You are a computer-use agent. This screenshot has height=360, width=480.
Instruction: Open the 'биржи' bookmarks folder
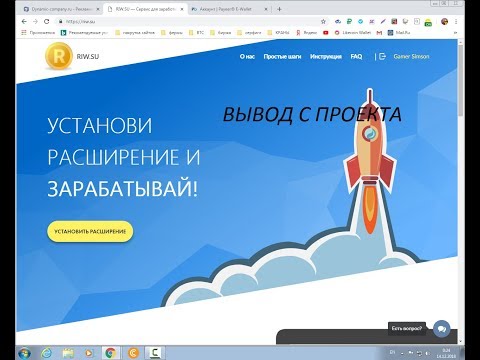coord(221,33)
